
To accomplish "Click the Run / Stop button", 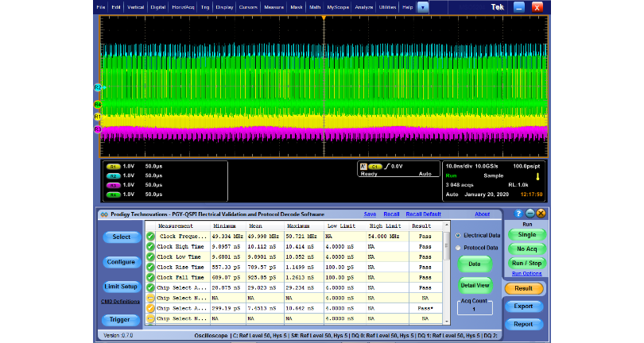I will pyautogui.click(x=527, y=263).
